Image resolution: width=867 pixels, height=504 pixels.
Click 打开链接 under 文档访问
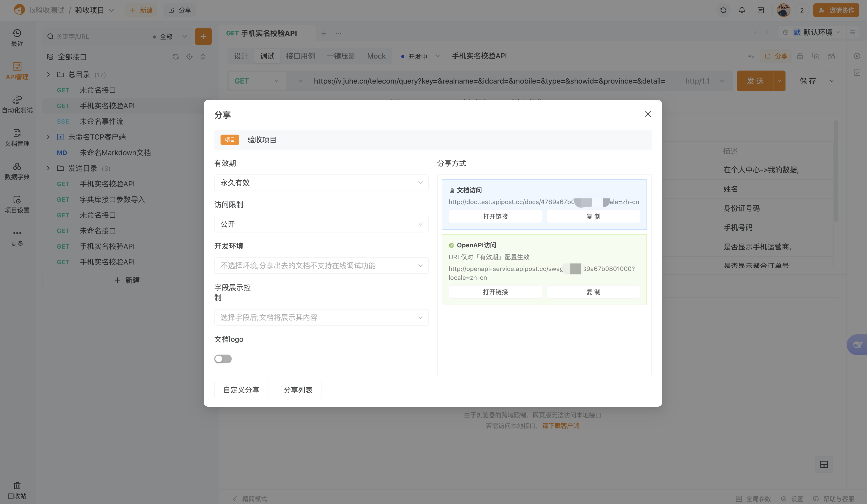[x=495, y=216]
